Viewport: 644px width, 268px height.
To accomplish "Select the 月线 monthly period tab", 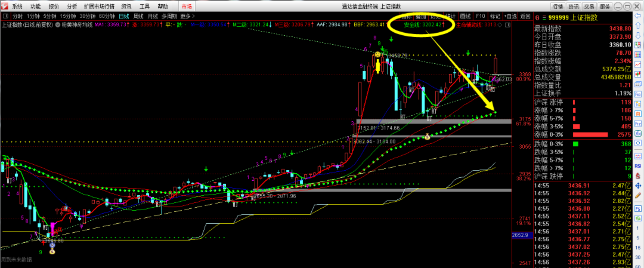I will [x=153, y=17].
